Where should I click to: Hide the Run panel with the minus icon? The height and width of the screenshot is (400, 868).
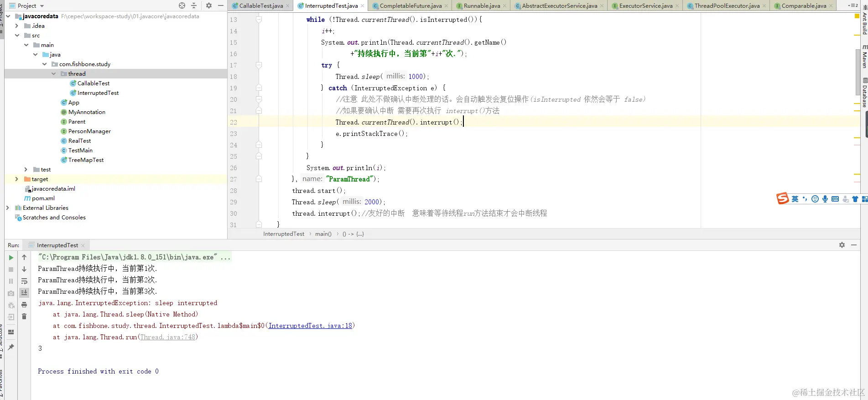point(854,245)
